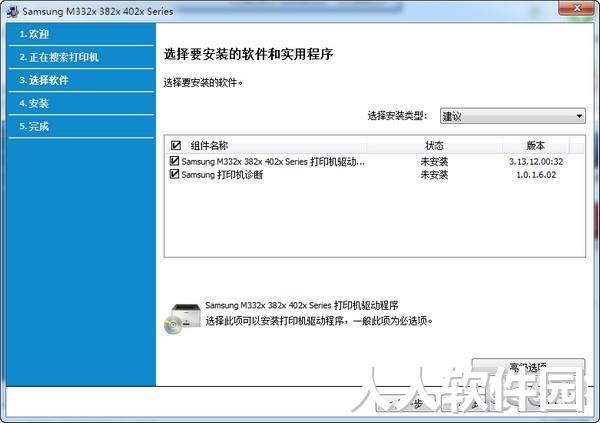The width and height of the screenshot is (600, 423).
Task: Click the description 选择此项可以安装打印机驱动程序
Action: tap(319, 321)
